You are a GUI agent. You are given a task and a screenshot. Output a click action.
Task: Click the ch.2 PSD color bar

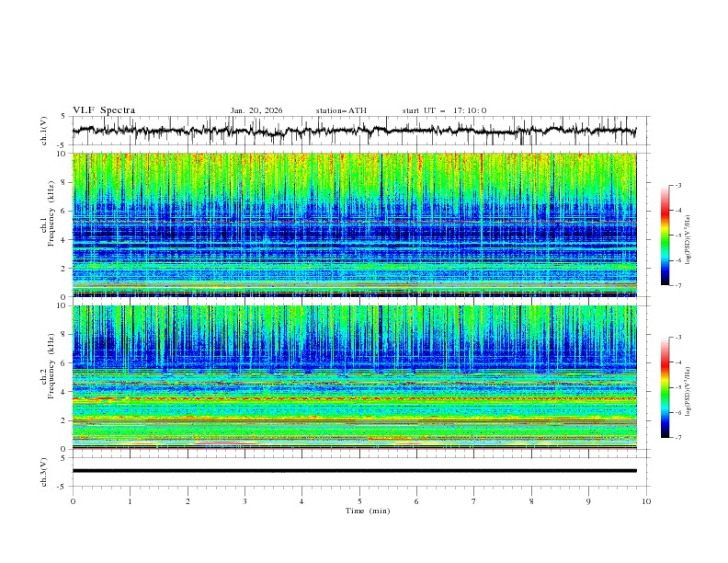(x=665, y=387)
